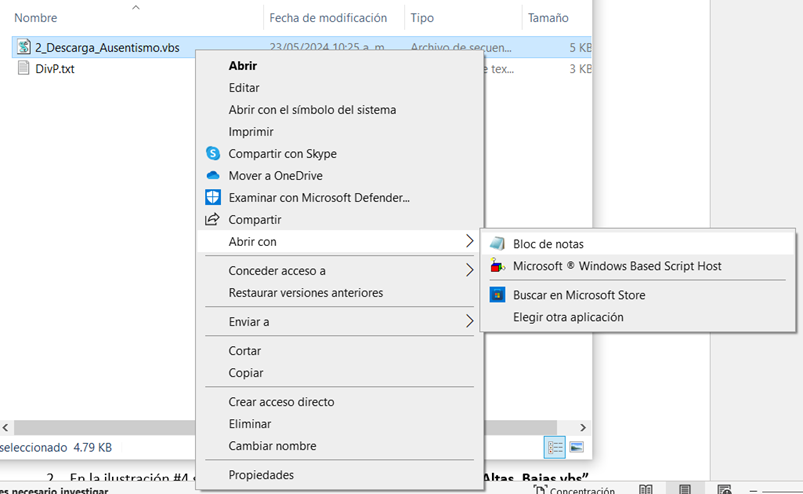Image resolution: width=803 pixels, height=494 pixels.
Task: Sort by Fecha de modificación column
Action: (x=328, y=18)
